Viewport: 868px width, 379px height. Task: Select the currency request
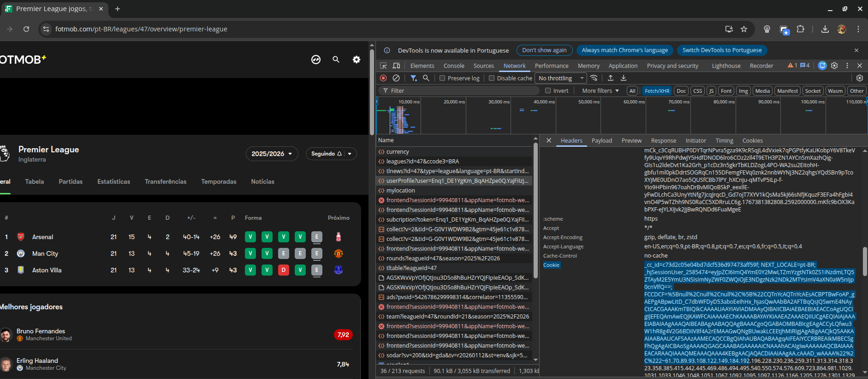point(454,151)
